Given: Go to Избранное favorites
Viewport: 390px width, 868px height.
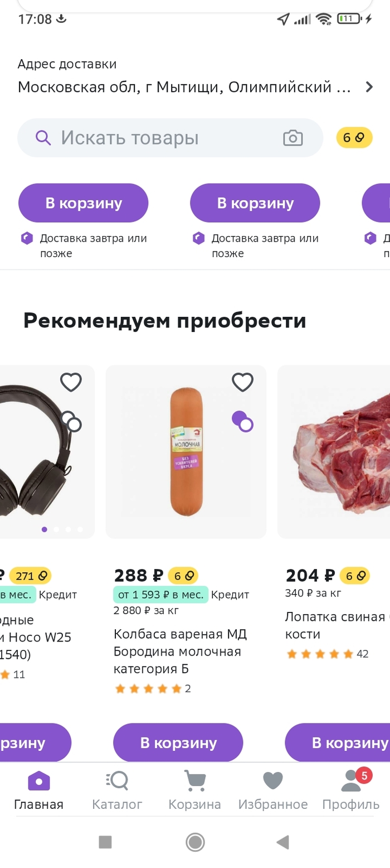Looking at the screenshot, I should (273, 790).
